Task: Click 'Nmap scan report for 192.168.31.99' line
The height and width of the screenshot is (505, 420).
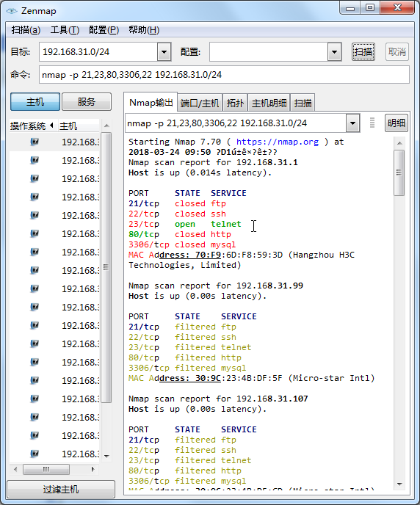Action: (215, 286)
